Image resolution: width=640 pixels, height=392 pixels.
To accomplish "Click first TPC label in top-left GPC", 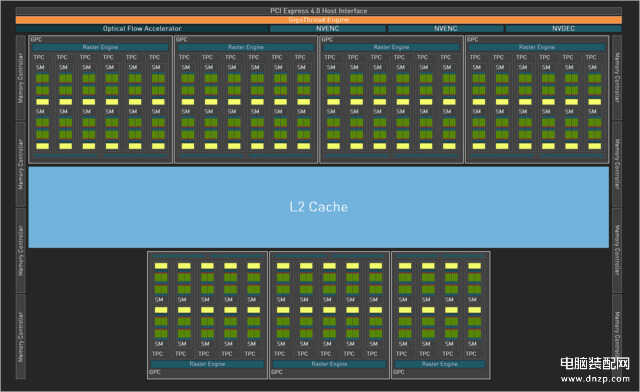I will 39,58.
